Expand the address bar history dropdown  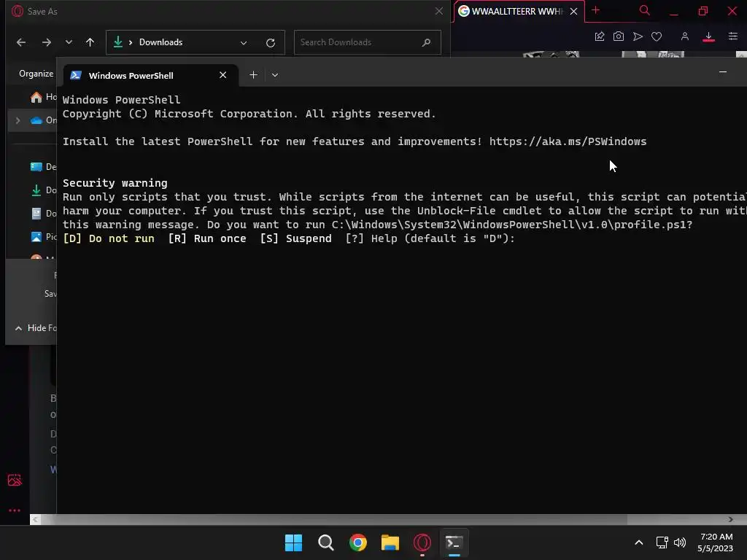[x=244, y=43]
